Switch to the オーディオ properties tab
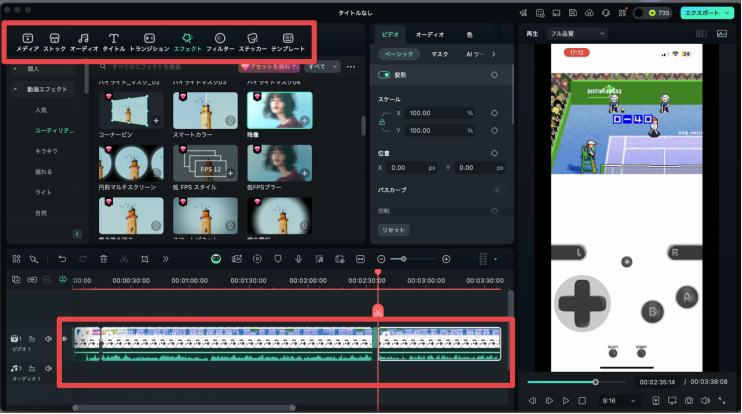 pos(430,34)
